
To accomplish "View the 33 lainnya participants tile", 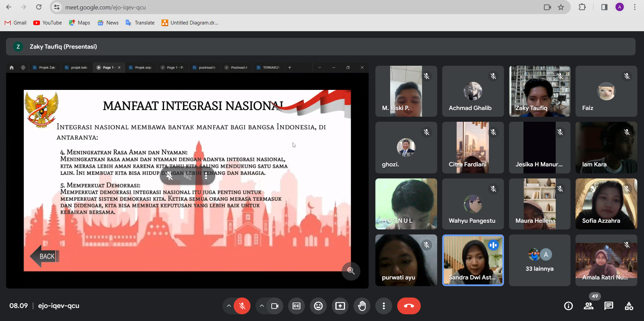I will click(539, 260).
